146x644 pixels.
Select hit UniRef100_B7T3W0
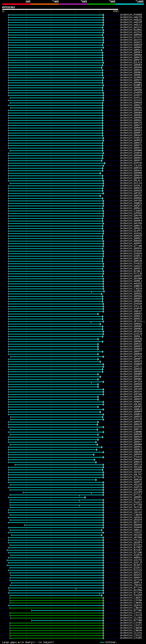[131, 610]
